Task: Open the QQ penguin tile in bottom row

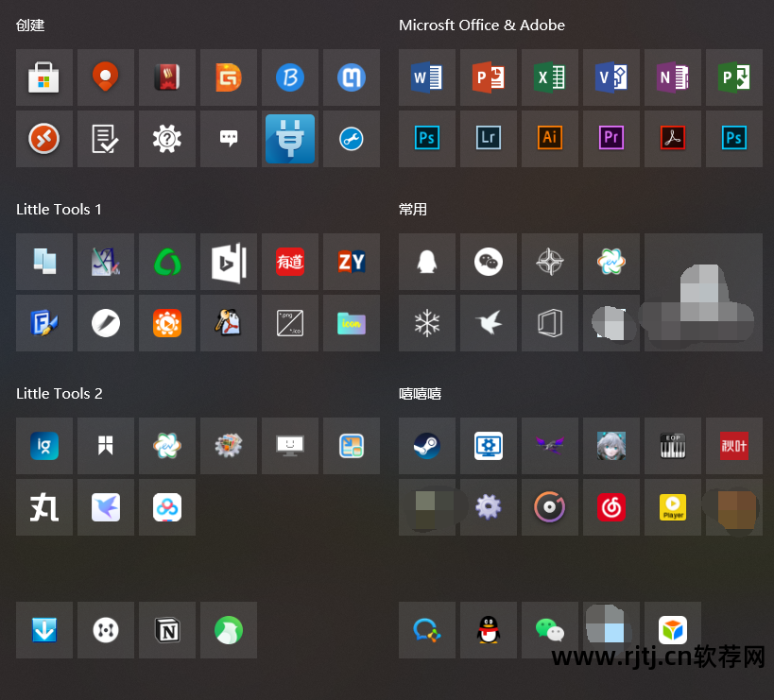Action: [489, 630]
